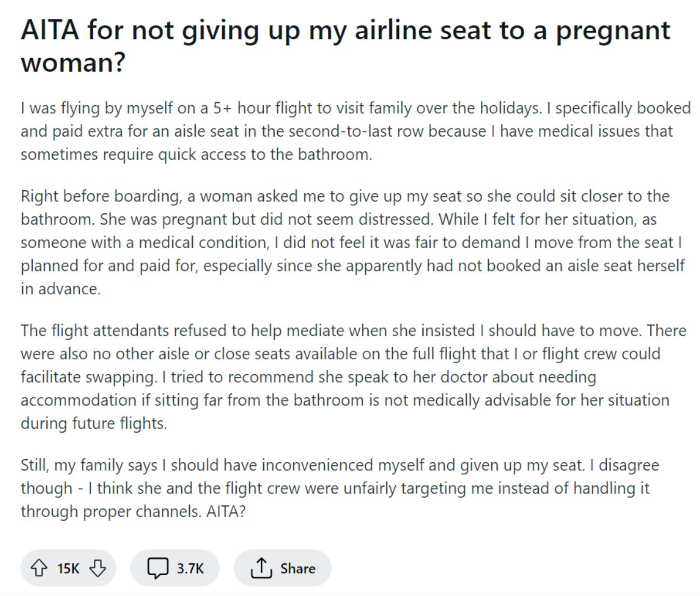The width and height of the screenshot is (700, 596).
Task: Click the paragraph starting "Right before boarding"
Action: [352, 242]
